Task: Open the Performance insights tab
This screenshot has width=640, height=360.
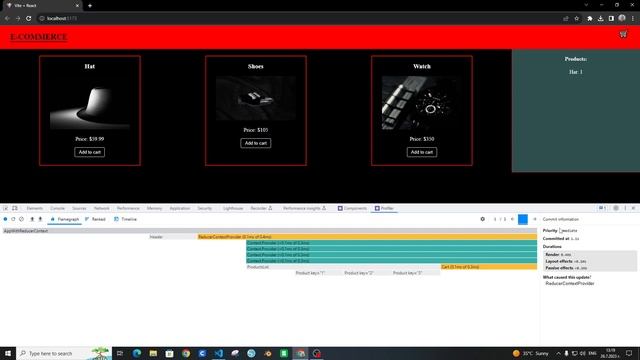Action: 304,208
